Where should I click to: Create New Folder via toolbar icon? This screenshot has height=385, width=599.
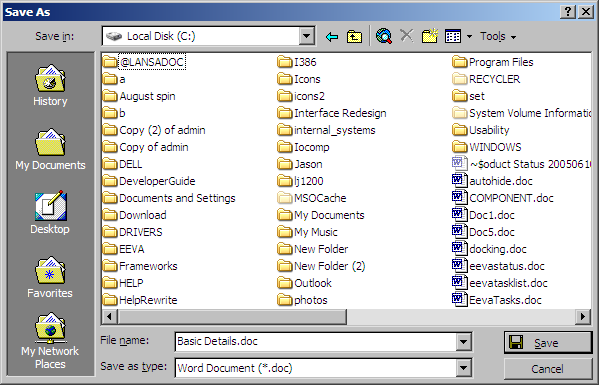(x=430, y=36)
